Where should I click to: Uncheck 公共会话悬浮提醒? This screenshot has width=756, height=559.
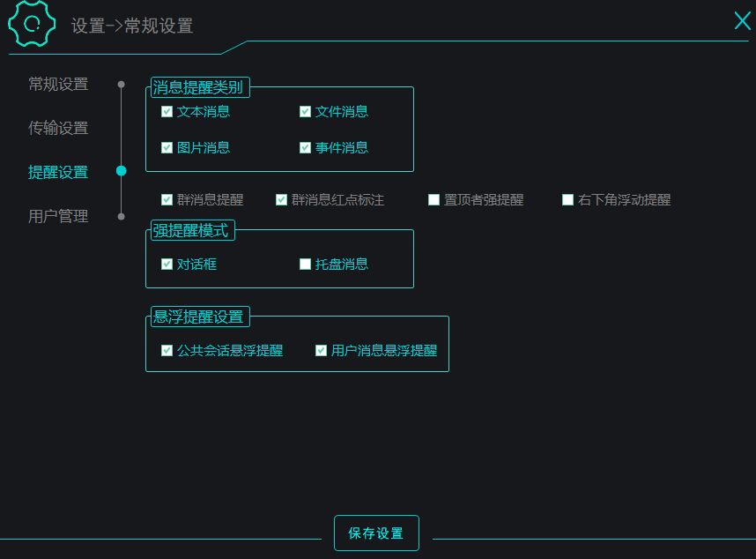pos(167,351)
